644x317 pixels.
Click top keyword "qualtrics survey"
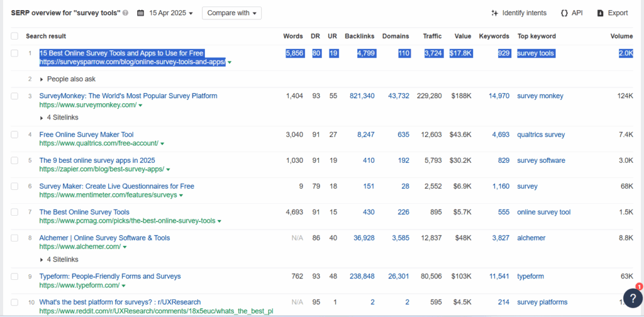(x=541, y=134)
